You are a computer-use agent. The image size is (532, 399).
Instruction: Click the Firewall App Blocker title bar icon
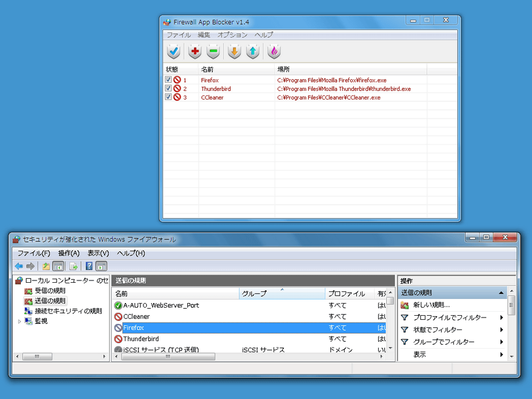[167, 22]
